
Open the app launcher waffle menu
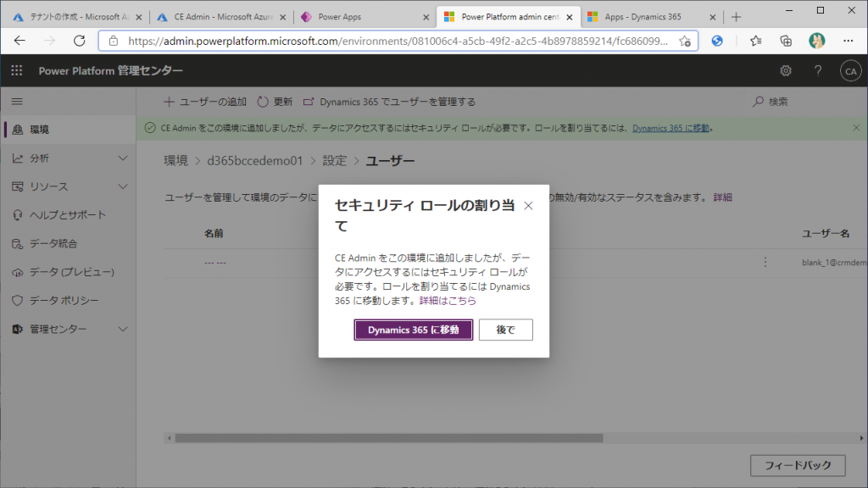click(17, 70)
